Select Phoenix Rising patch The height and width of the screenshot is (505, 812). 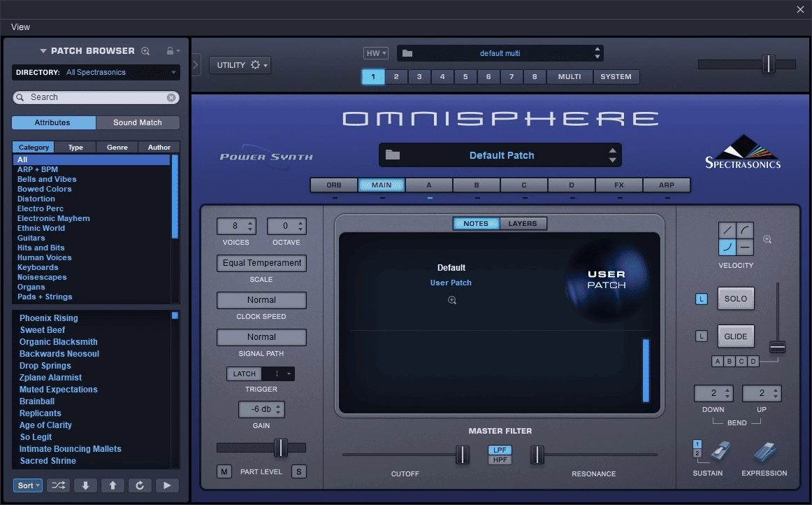(49, 318)
